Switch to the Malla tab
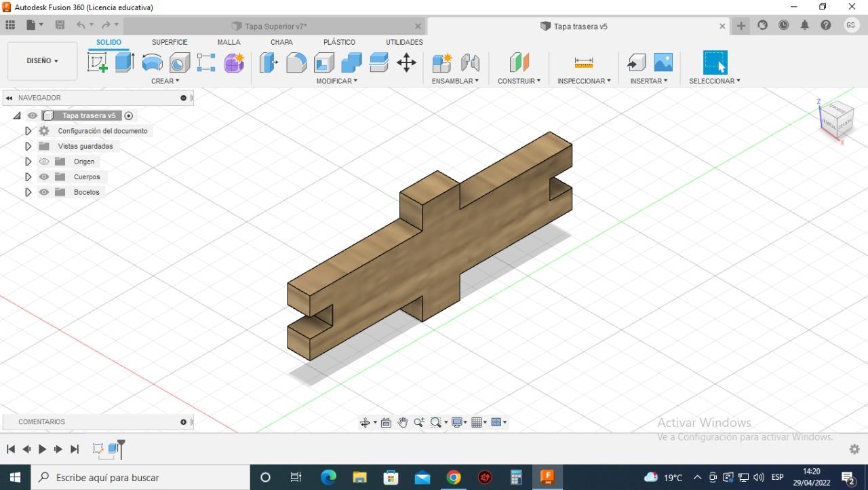Screen dimensions: 868x490 point(229,42)
